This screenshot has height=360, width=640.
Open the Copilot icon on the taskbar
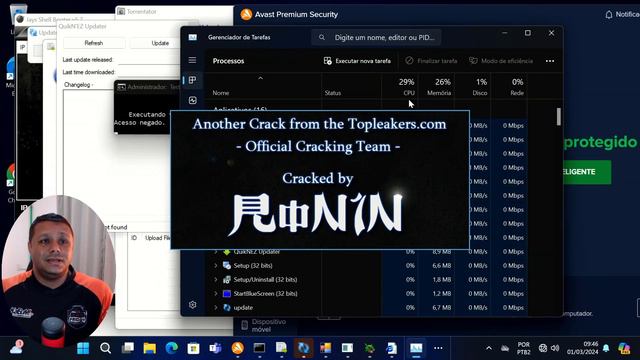click(x=624, y=348)
